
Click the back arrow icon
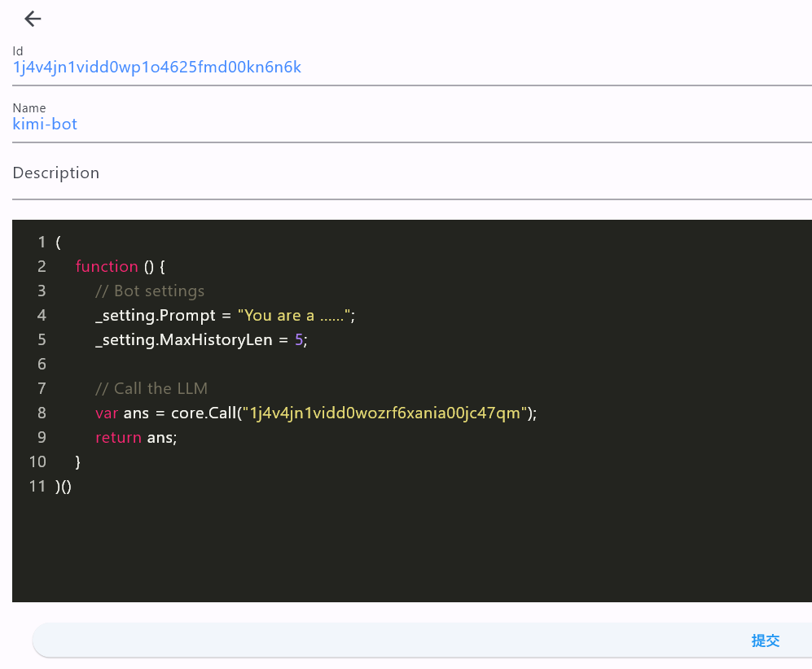(x=33, y=19)
